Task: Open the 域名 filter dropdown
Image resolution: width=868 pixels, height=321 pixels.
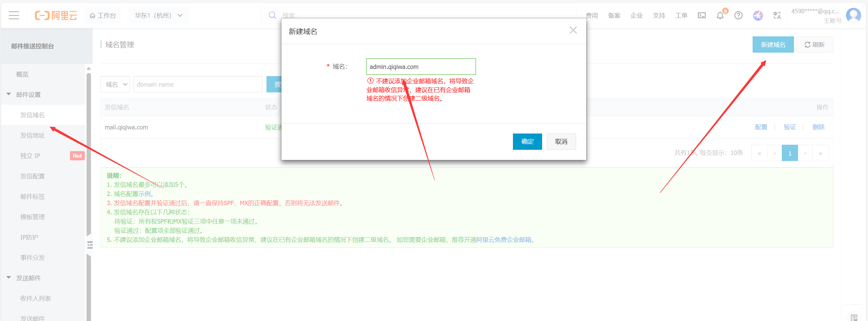Action: coord(115,84)
